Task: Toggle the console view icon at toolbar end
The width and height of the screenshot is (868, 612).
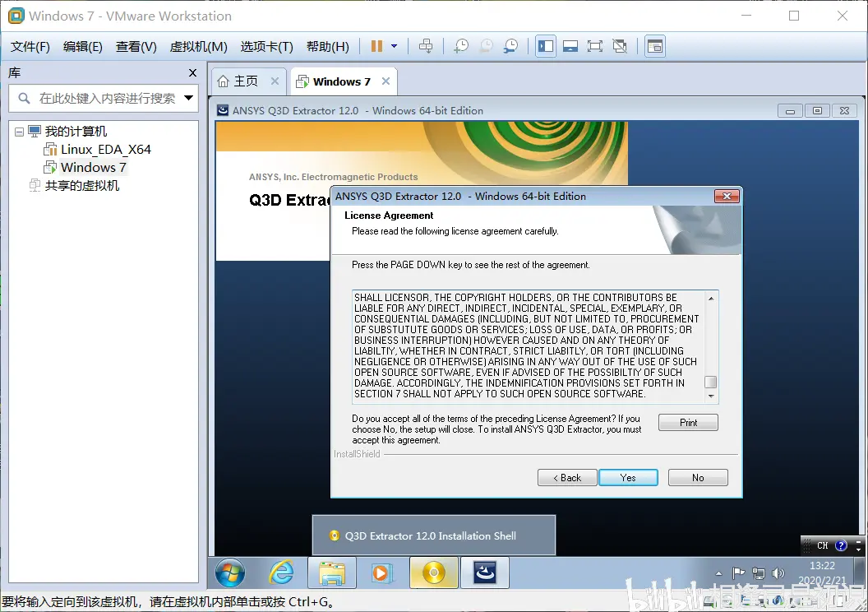Action: (x=655, y=47)
